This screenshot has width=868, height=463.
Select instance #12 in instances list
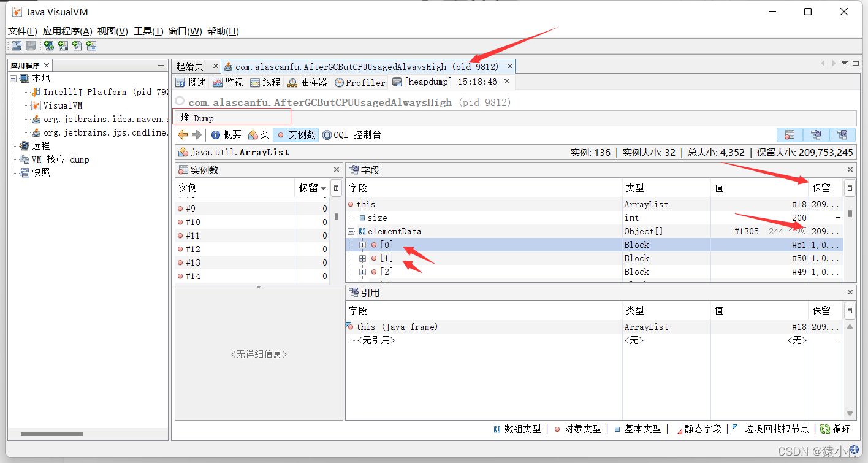[253, 249]
